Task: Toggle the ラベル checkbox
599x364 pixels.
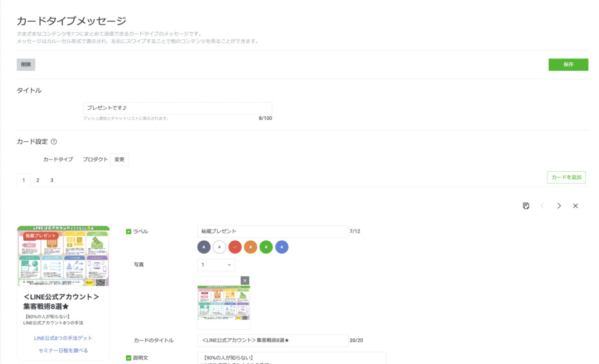Action: pos(129,231)
